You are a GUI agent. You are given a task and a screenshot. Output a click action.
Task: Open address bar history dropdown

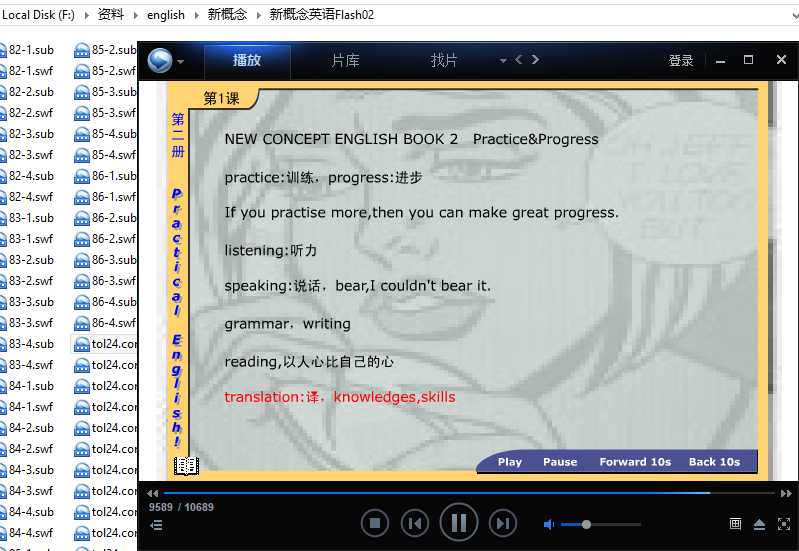click(x=795, y=15)
